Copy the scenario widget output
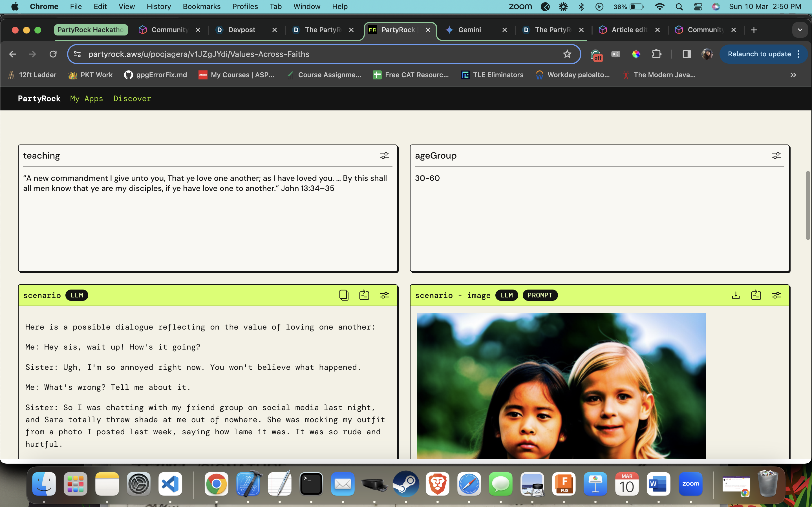 point(344,295)
